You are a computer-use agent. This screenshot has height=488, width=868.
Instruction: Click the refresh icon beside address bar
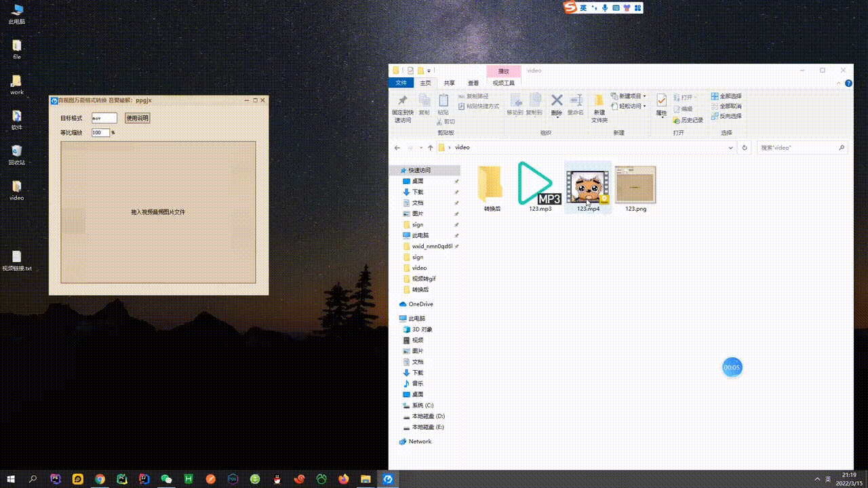(745, 147)
